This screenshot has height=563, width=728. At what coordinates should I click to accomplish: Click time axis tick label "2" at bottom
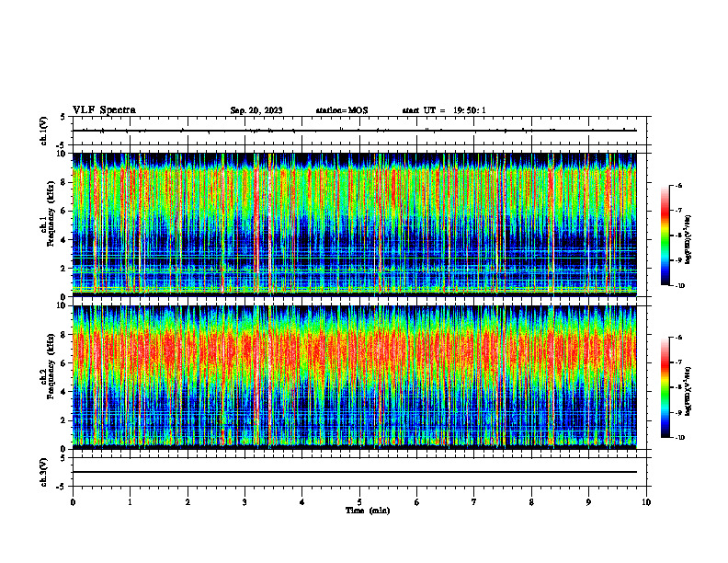click(188, 502)
